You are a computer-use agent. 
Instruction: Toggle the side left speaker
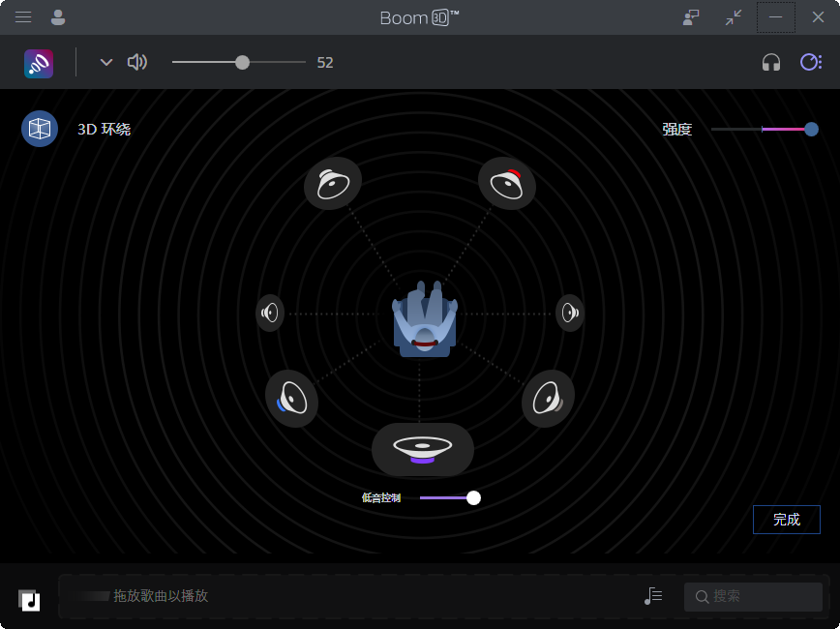[269, 313]
